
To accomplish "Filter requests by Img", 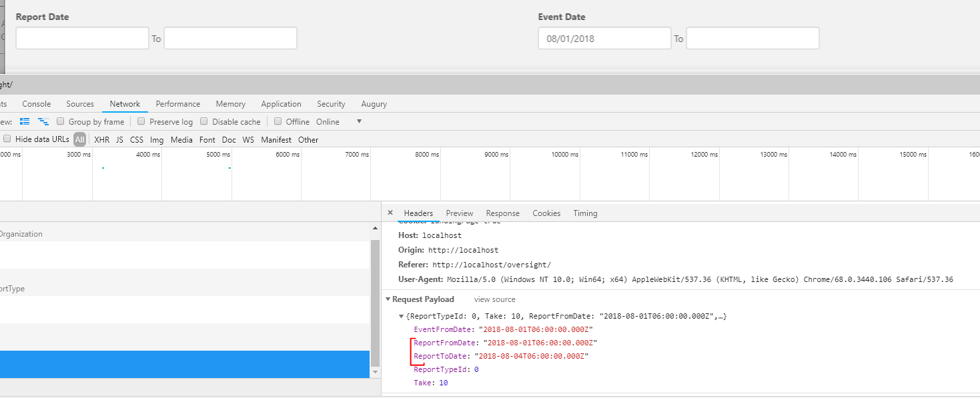I will pos(157,140).
